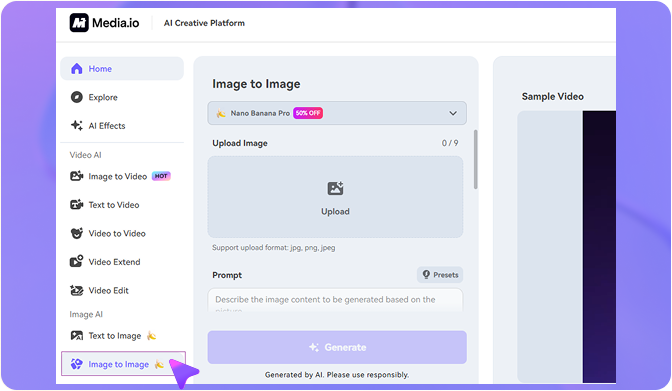The width and height of the screenshot is (672, 391).
Task: Click the AI Effects sparkle icon
Action: [77, 126]
